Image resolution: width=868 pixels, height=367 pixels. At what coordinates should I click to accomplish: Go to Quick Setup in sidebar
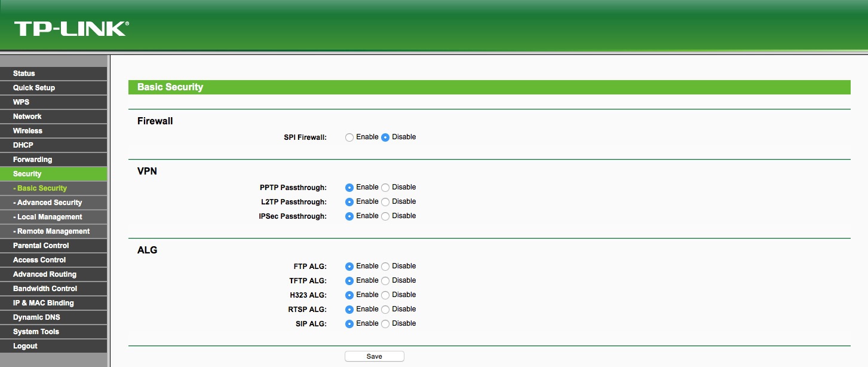pyautogui.click(x=34, y=88)
